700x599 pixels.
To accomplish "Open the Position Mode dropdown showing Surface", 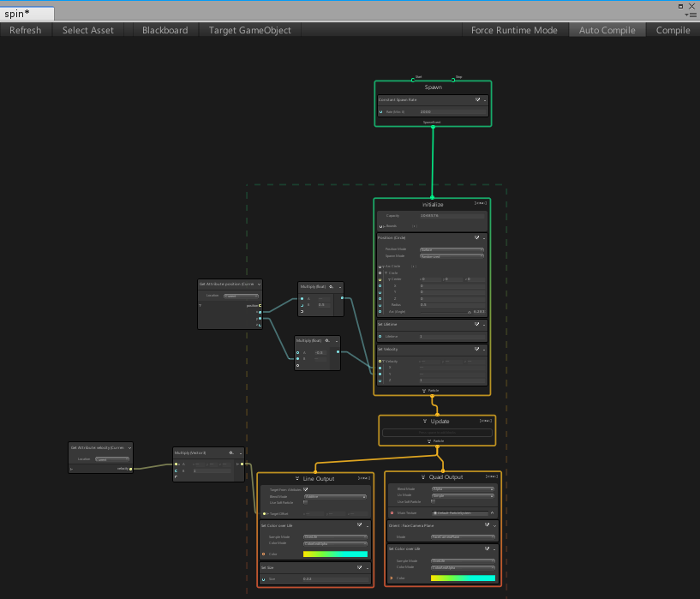I will 452,249.
